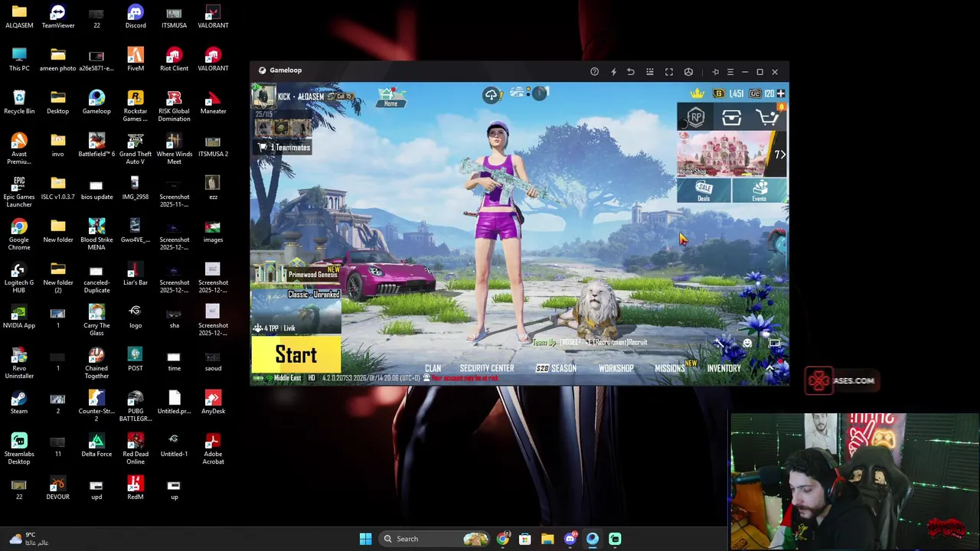Click the cloud download icon in lobby
This screenshot has width=980, height=551.
tap(491, 95)
